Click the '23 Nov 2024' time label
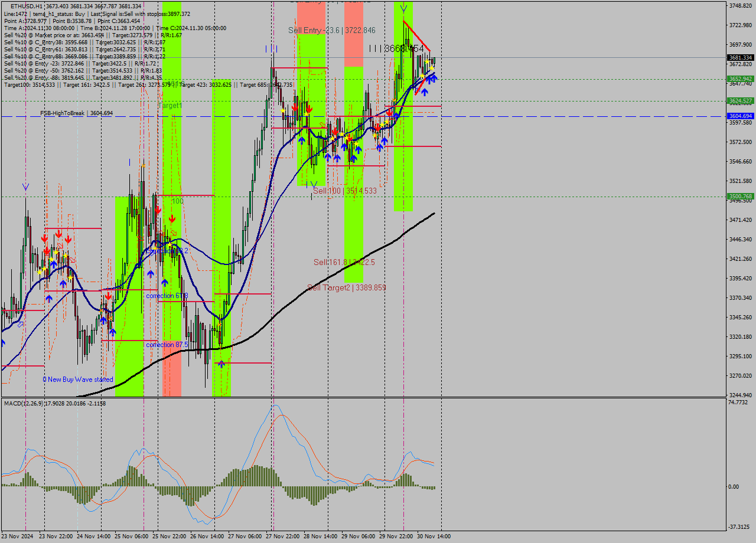Viewport: 756px width, 543px height. click(x=18, y=537)
